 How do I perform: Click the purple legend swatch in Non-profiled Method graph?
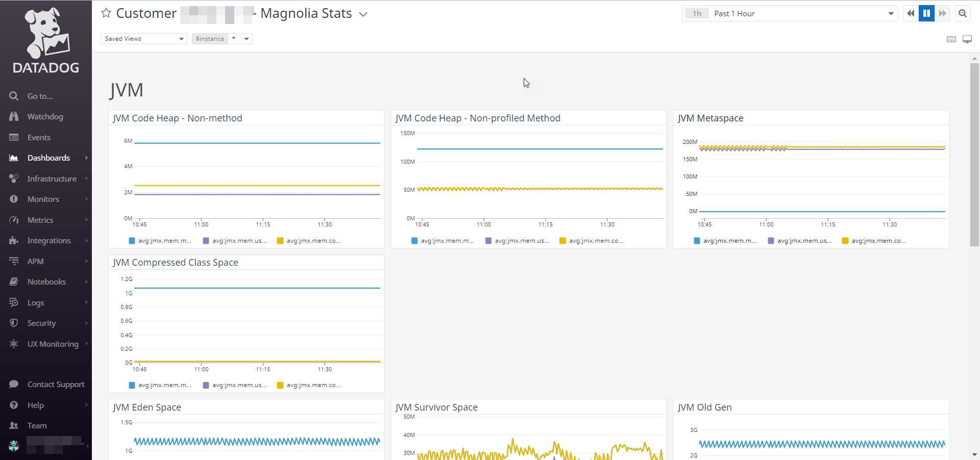pyautogui.click(x=488, y=241)
